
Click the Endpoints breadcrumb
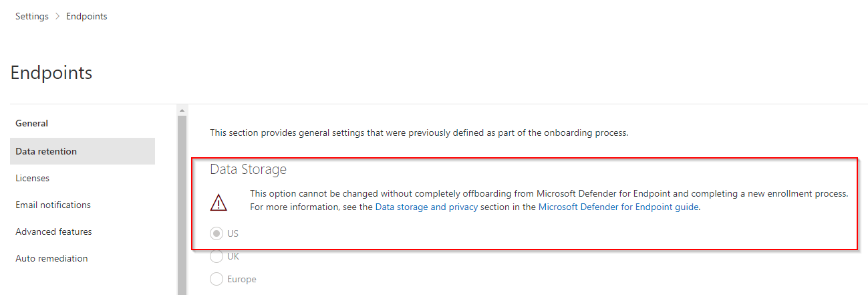(x=87, y=17)
